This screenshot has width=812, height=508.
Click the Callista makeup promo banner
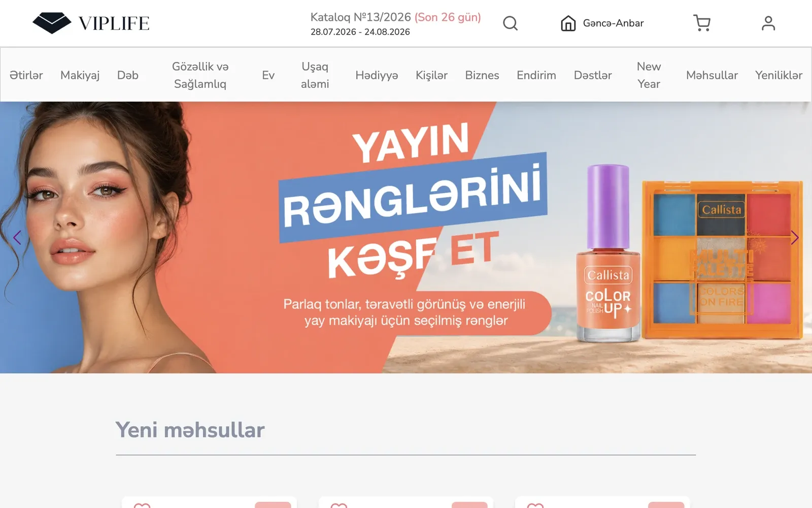406,237
